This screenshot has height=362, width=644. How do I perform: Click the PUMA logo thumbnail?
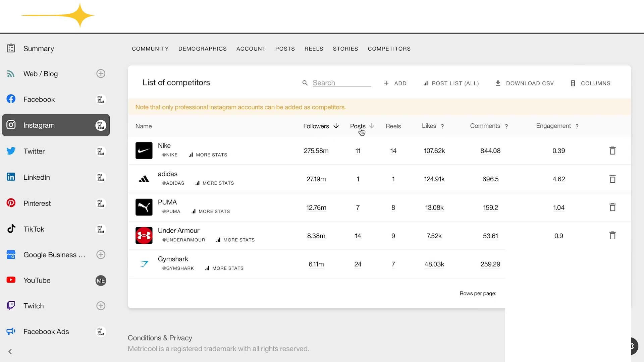coord(144,207)
